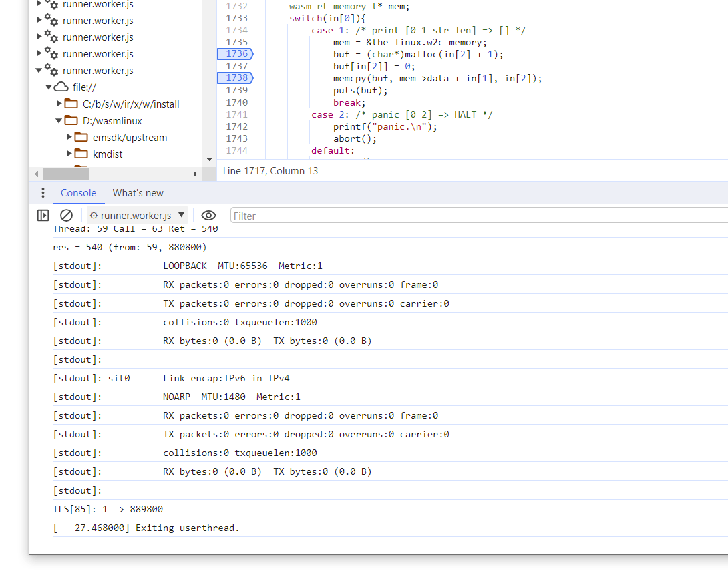Toggle the console sidebar panel icon
This screenshot has height=571, width=728.
click(x=43, y=216)
